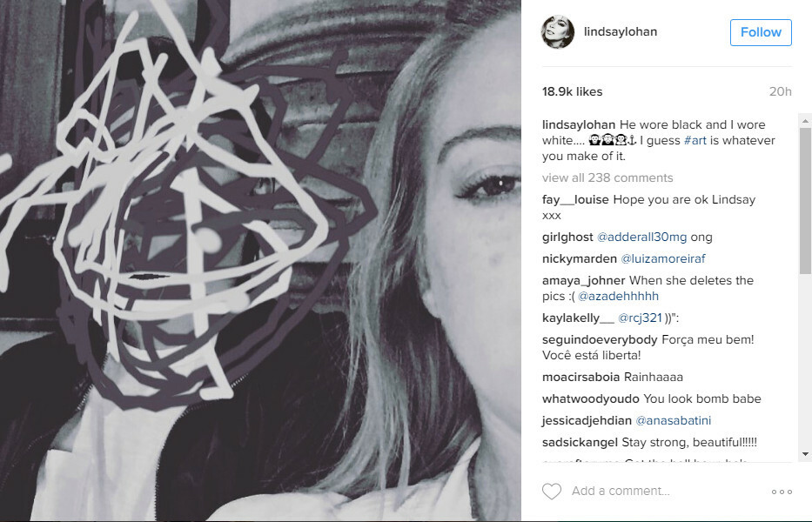Follow the lindsaylohan account

tap(761, 32)
